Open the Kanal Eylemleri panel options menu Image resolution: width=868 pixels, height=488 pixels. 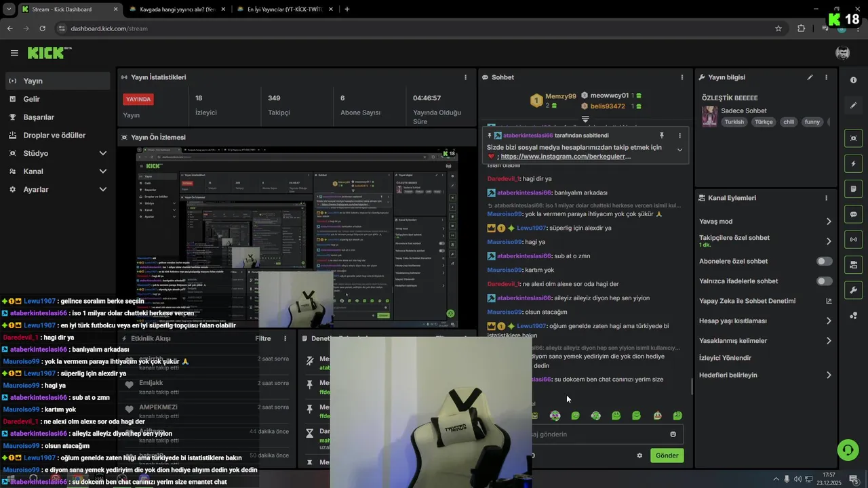tap(826, 198)
